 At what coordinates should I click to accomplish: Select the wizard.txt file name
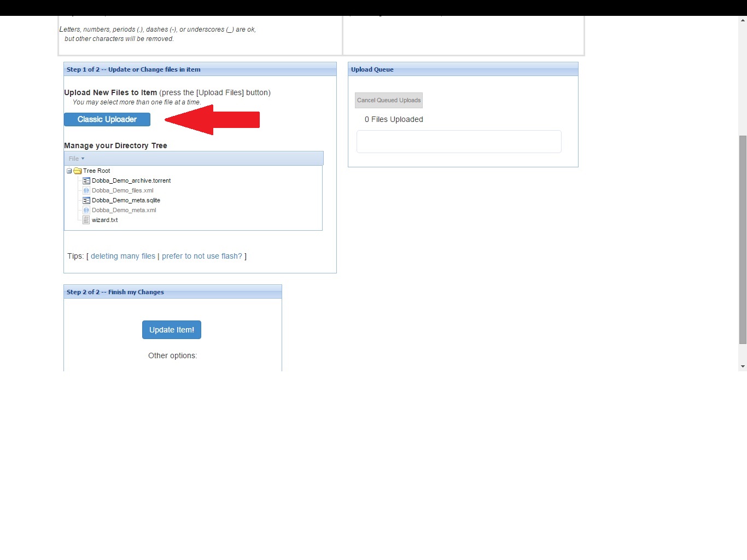105,220
